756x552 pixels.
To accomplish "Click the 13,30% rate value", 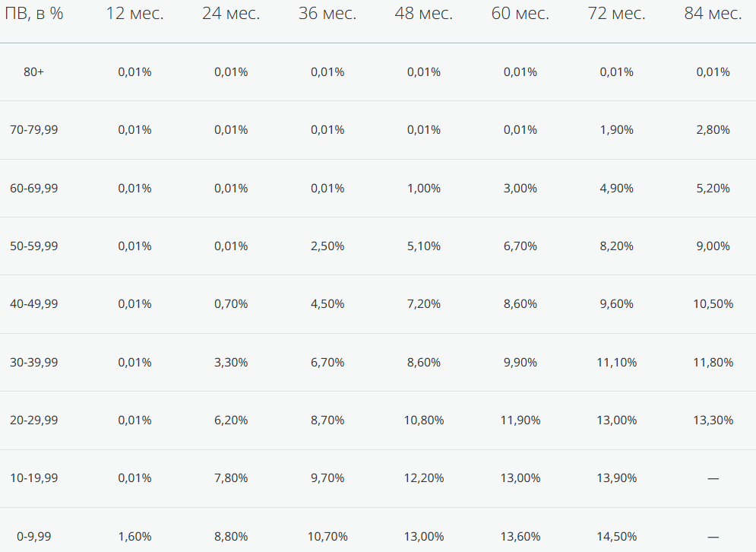I will pos(713,420).
